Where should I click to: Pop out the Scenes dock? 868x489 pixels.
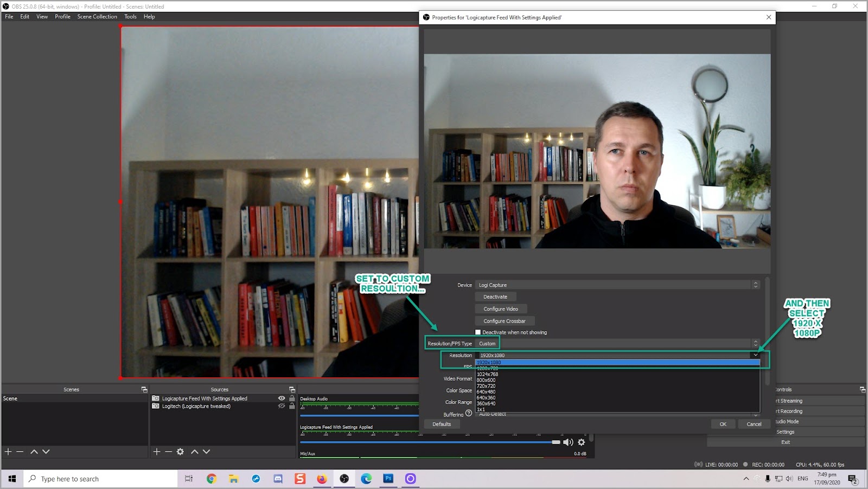pyautogui.click(x=144, y=389)
